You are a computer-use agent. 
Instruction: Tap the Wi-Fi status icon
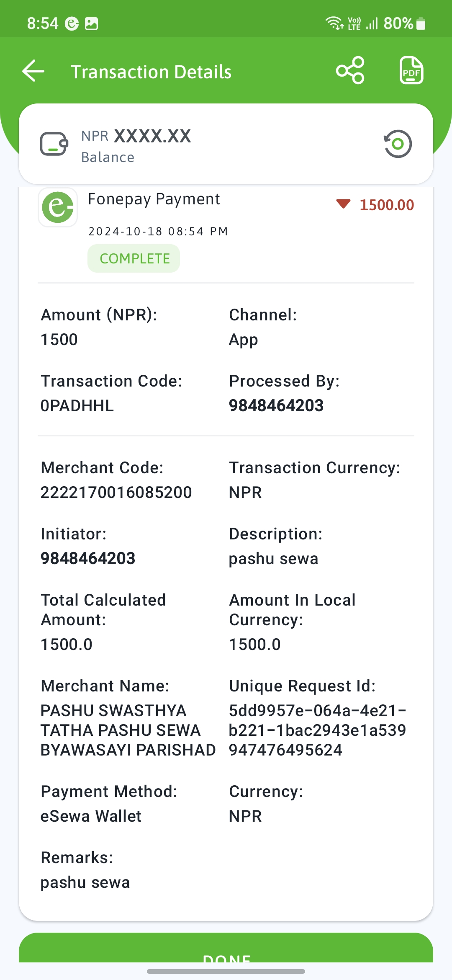pyautogui.click(x=334, y=23)
